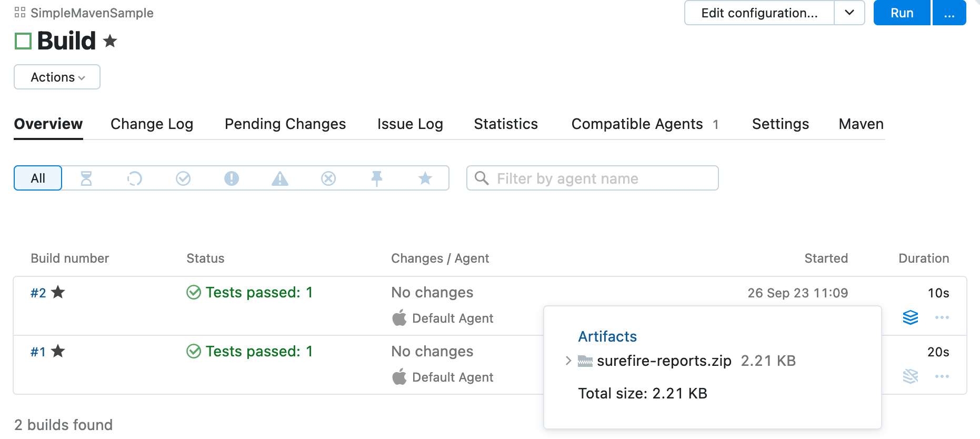This screenshot has height=439, width=980.
Task: Filter builds by warning triangle icon
Action: [x=280, y=178]
